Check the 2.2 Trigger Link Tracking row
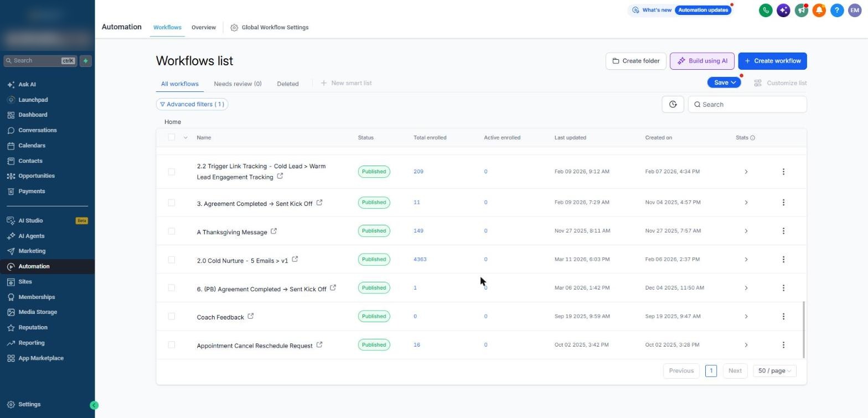This screenshot has width=868, height=418. coord(172,172)
